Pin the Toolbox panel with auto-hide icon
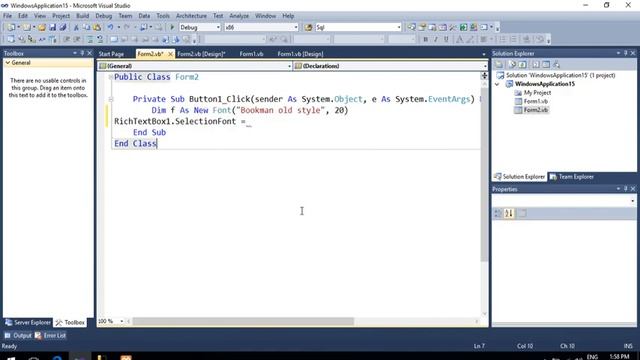 82,53
